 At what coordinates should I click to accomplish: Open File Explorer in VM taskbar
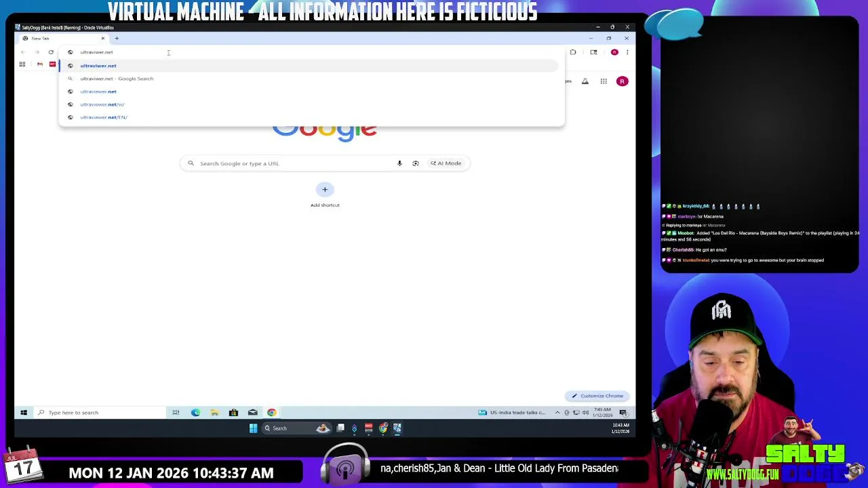pos(214,412)
